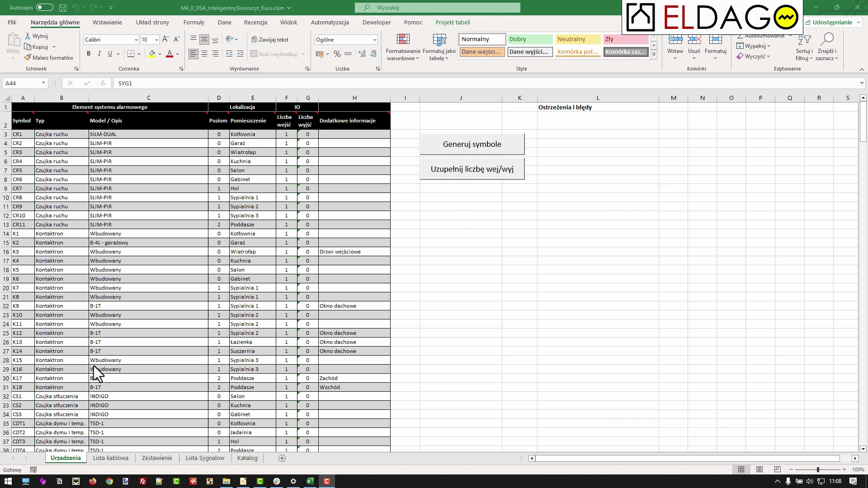868x488 pixels.
Task: Click the zoom slider handle
Action: [817, 469]
